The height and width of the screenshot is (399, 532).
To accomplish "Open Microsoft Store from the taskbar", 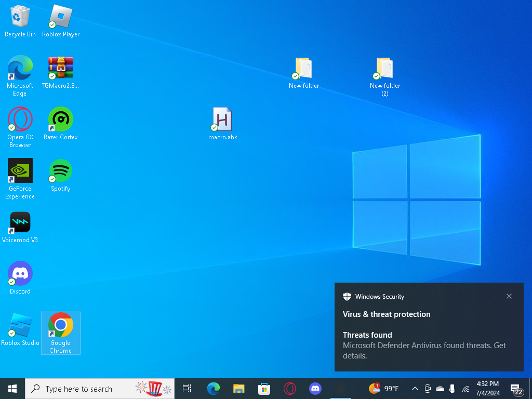I will pyautogui.click(x=264, y=389).
